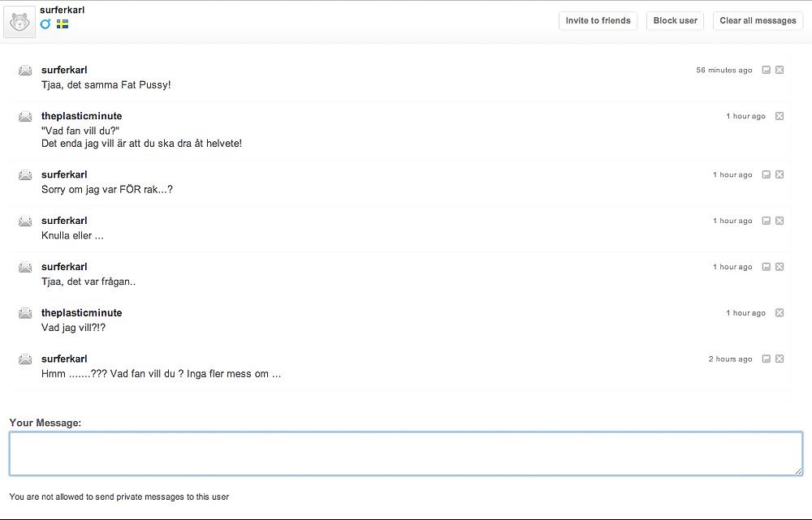Delete the message from 2 hours ago

(x=780, y=359)
